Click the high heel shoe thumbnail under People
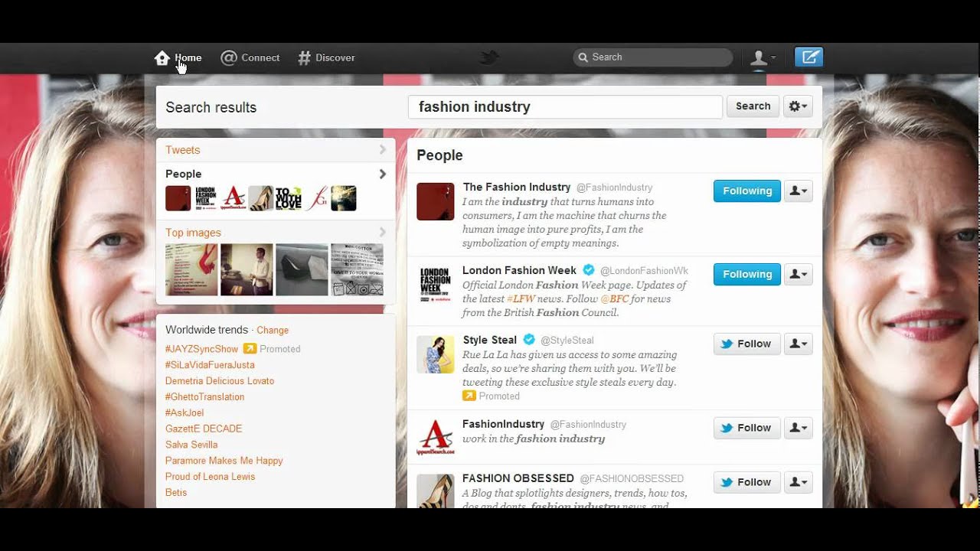 261,198
